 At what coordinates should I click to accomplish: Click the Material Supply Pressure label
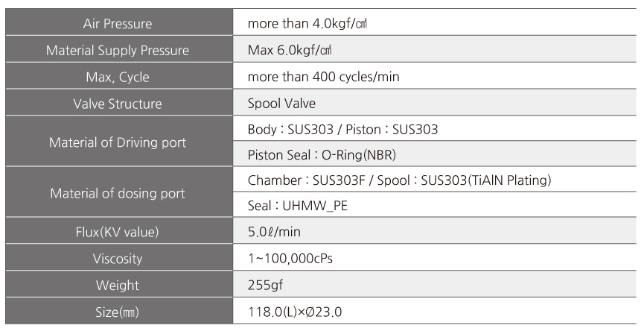118,50
